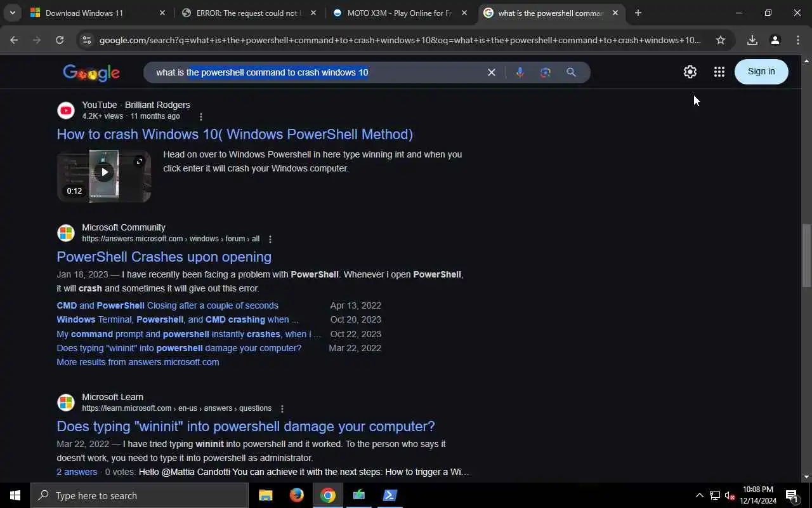812x508 pixels.
Task: Open options for the YouTube result
Action: point(201,117)
